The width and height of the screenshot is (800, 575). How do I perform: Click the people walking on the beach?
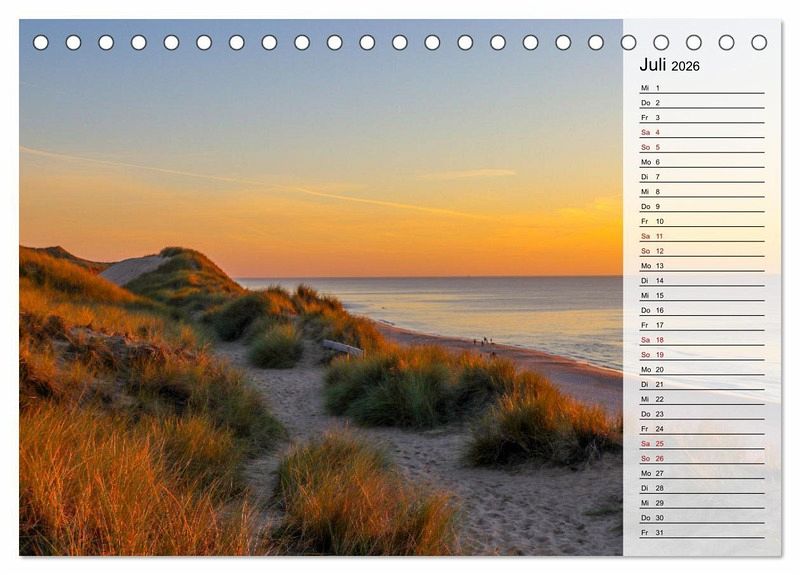[x=484, y=342]
